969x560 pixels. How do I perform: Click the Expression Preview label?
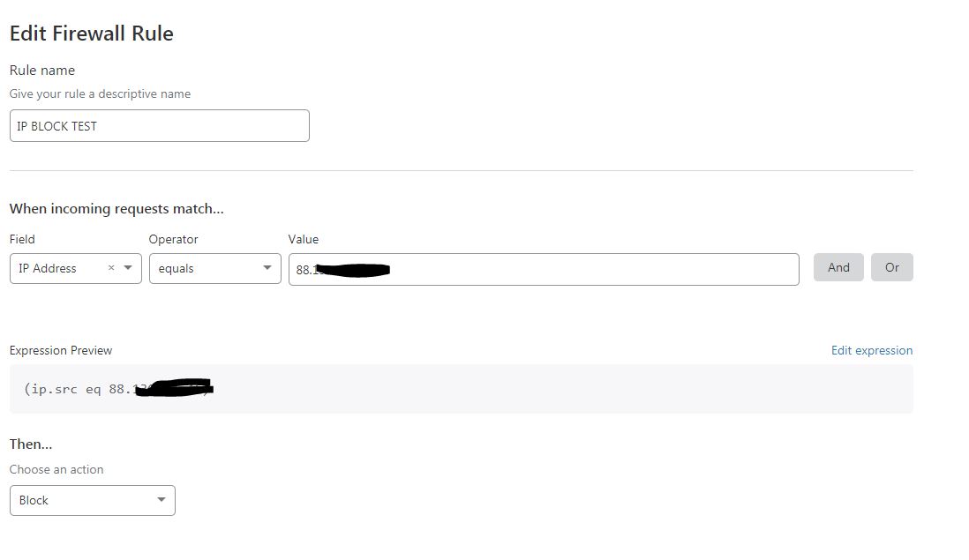[61, 351]
